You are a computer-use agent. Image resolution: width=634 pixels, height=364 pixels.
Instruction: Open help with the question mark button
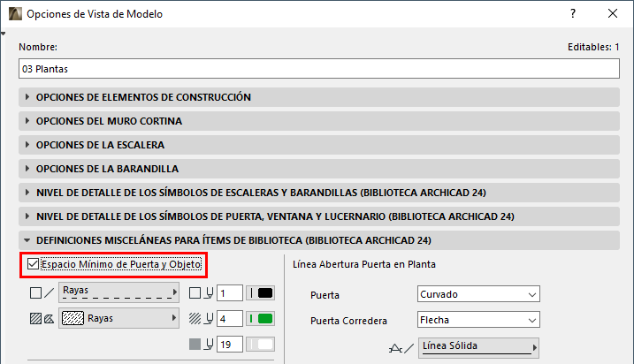point(572,14)
